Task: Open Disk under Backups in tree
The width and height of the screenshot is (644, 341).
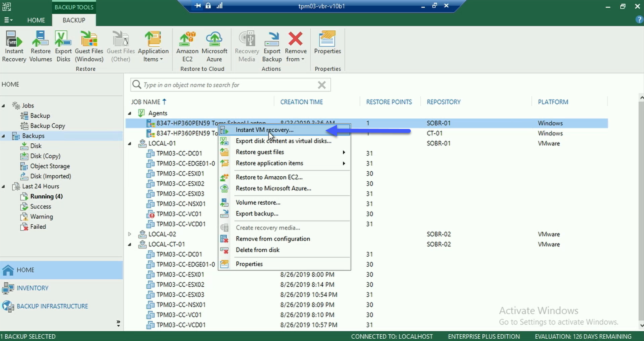Action: tap(36, 146)
